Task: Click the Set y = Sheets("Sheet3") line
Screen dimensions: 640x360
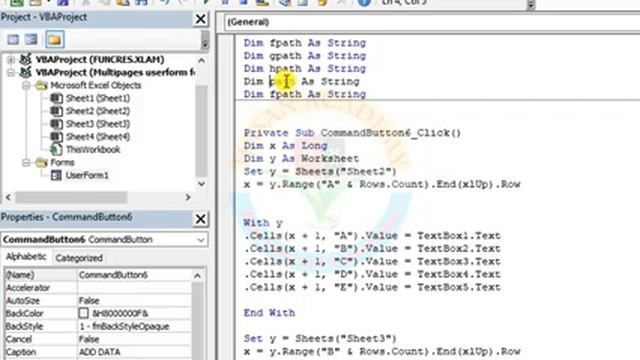Action: (320, 339)
